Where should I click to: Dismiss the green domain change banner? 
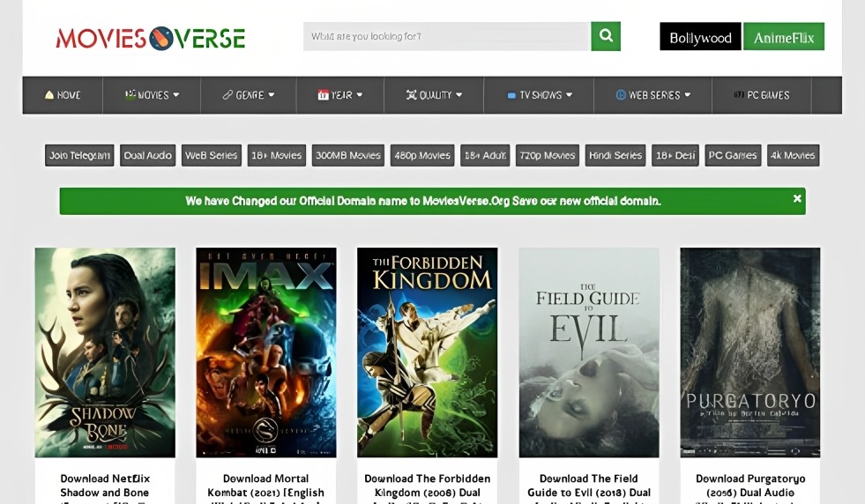(x=797, y=198)
